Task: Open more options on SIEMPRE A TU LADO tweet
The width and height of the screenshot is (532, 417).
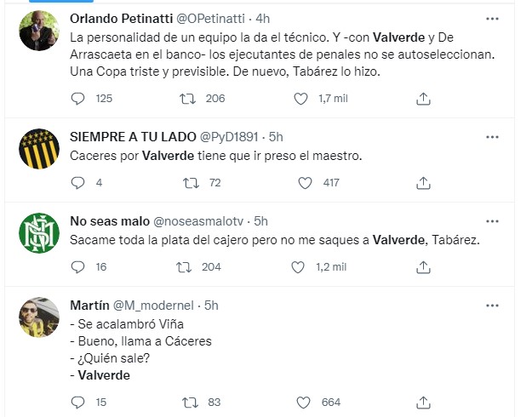Action: point(492,136)
